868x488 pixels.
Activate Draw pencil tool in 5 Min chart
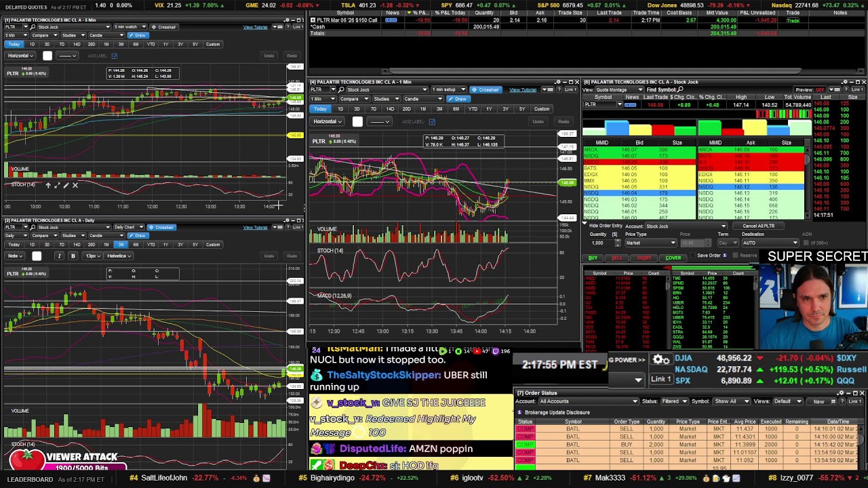(138, 35)
